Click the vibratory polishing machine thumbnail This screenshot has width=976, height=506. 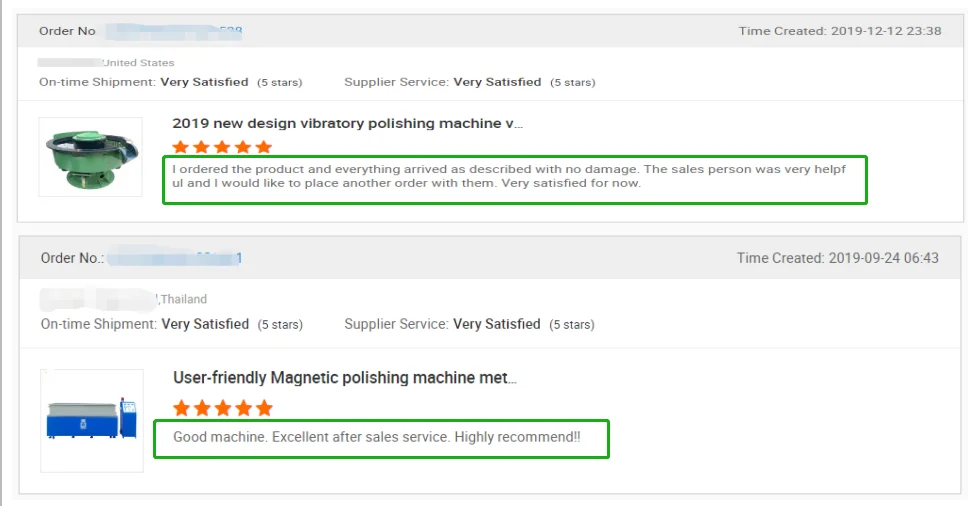[90, 156]
